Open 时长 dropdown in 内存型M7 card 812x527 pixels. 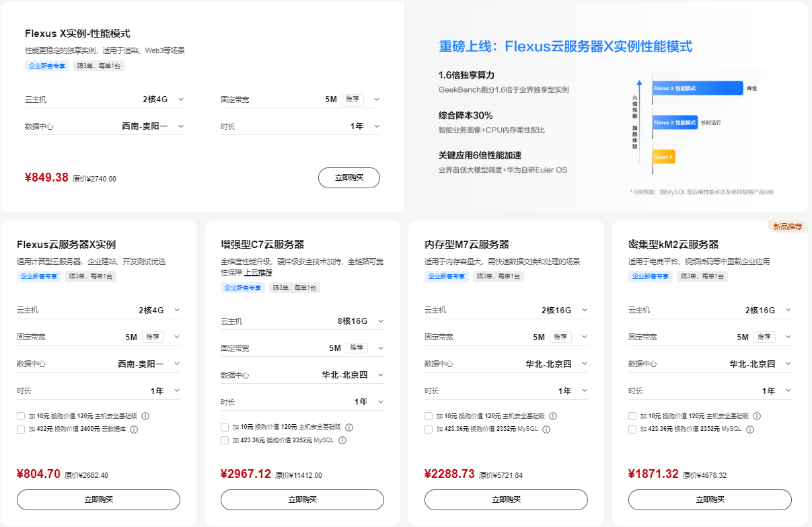[506, 391]
